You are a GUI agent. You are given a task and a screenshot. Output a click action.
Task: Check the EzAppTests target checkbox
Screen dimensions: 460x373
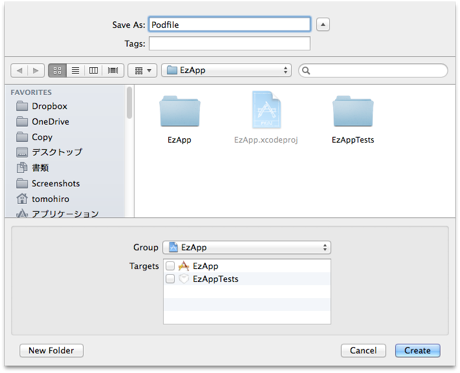point(170,279)
